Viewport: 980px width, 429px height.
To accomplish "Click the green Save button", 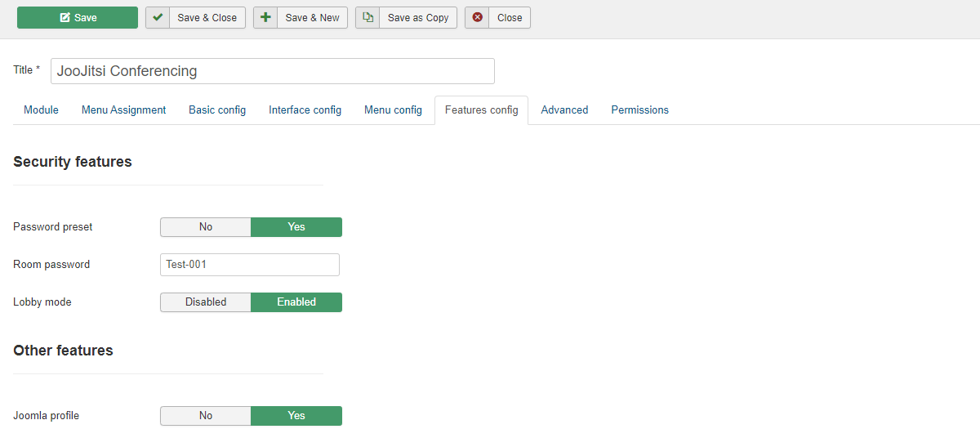I will click(78, 17).
